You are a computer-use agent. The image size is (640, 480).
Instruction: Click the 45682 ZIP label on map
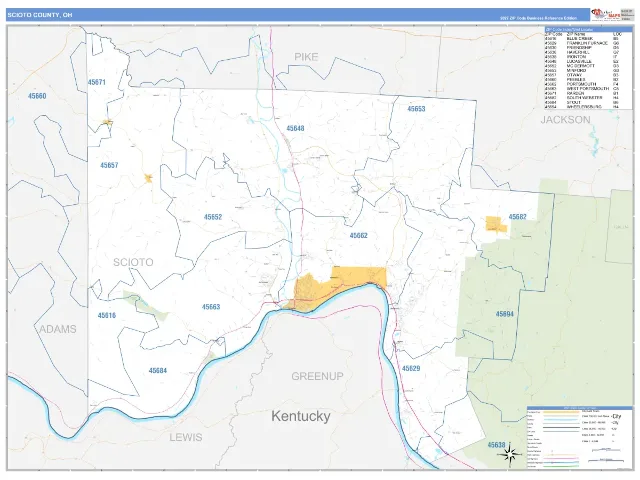pyautogui.click(x=518, y=217)
